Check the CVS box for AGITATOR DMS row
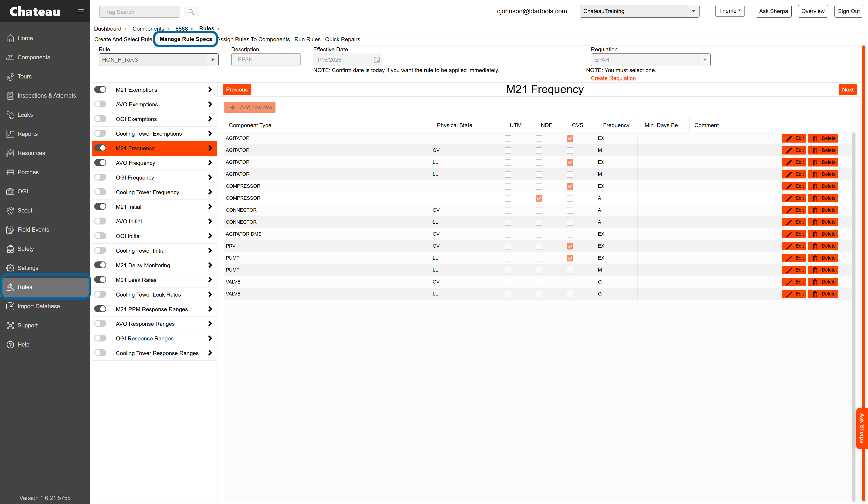Image resolution: width=868 pixels, height=504 pixels. click(x=570, y=234)
